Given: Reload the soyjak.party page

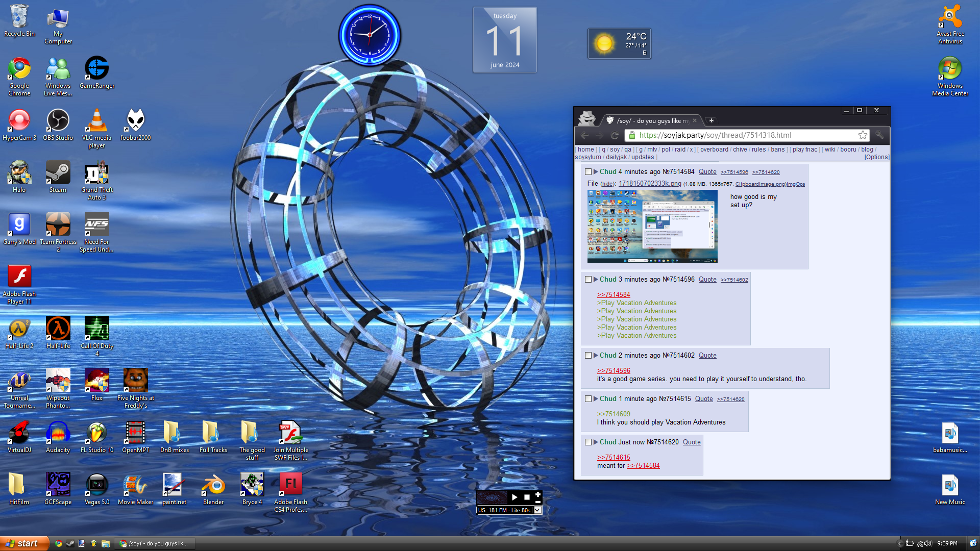Looking at the screenshot, I should tap(615, 135).
